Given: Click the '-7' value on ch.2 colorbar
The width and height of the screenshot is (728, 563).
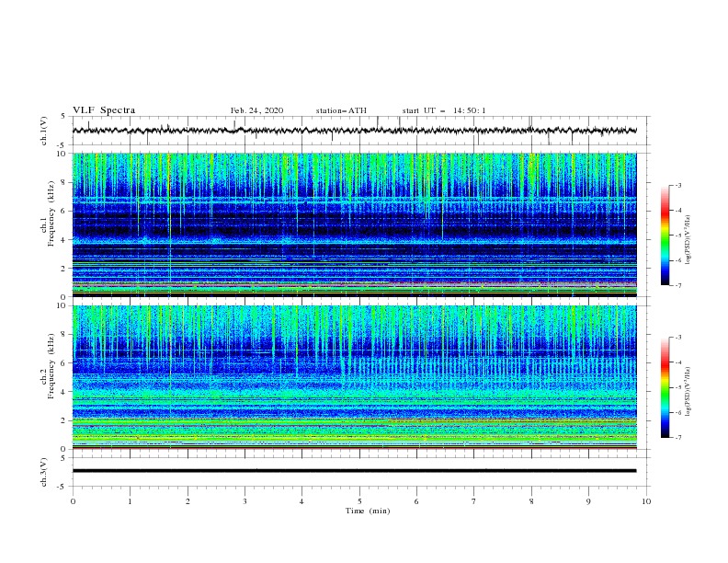Looking at the screenshot, I should (x=677, y=438).
